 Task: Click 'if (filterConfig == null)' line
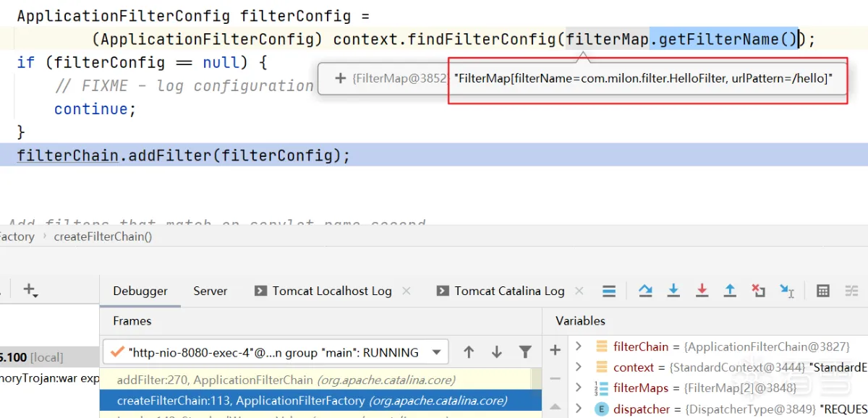click(x=142, y=62)
